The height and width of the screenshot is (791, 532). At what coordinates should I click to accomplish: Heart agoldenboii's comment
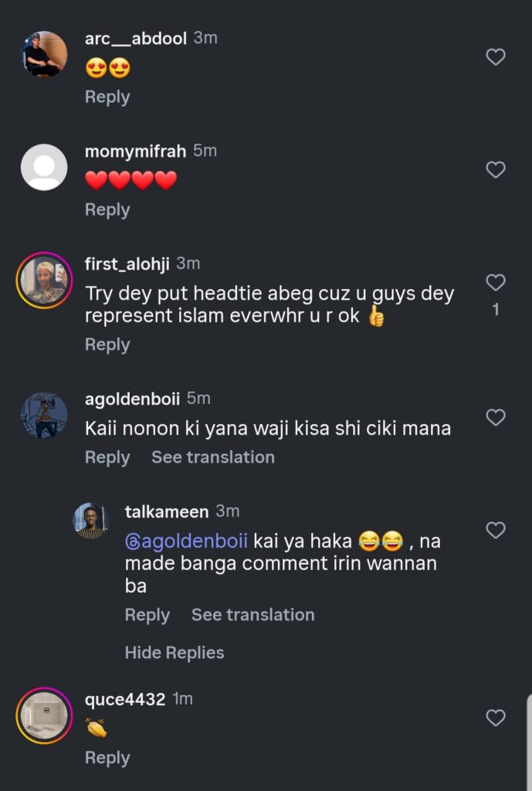click(x=495, y=418)
